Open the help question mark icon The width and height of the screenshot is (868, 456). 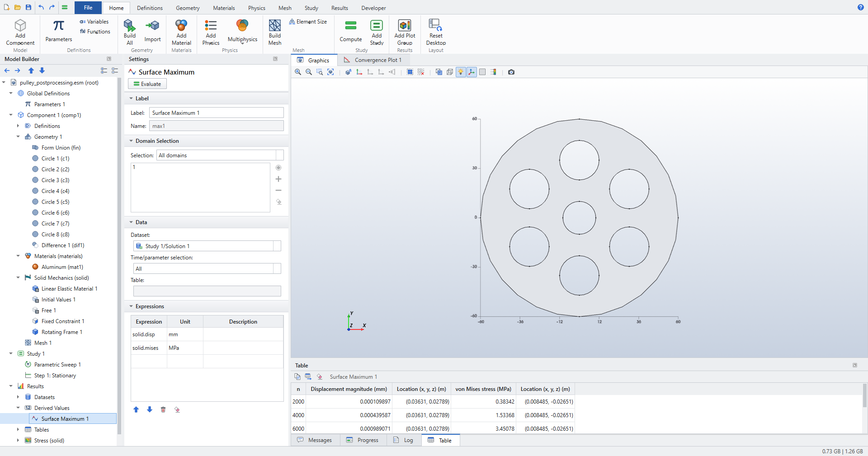860,7
